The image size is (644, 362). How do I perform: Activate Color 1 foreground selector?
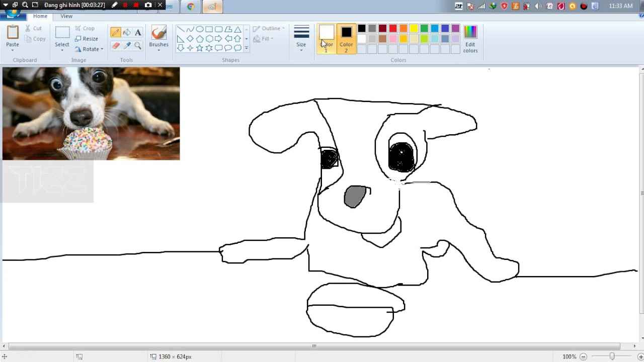click(x=326, y=39)
